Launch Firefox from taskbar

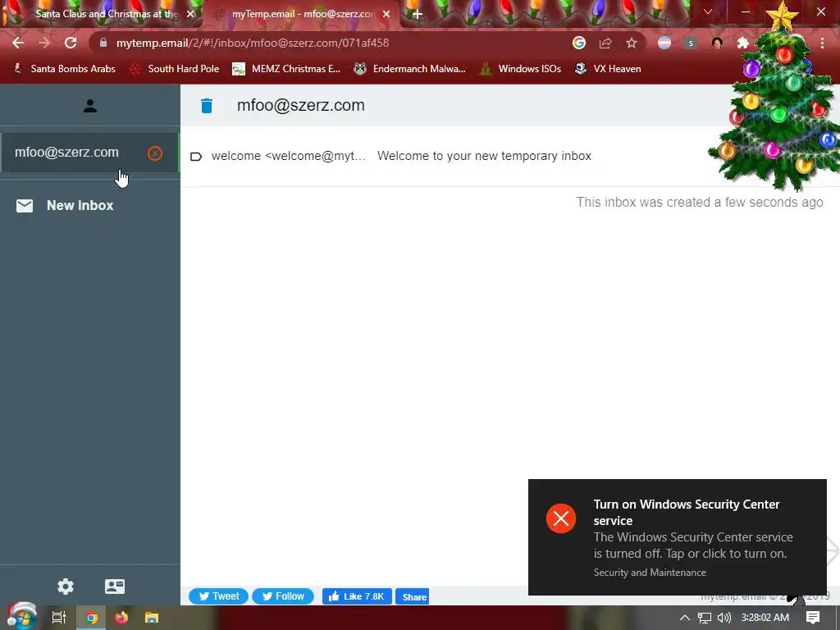click(x=121, y=618)
